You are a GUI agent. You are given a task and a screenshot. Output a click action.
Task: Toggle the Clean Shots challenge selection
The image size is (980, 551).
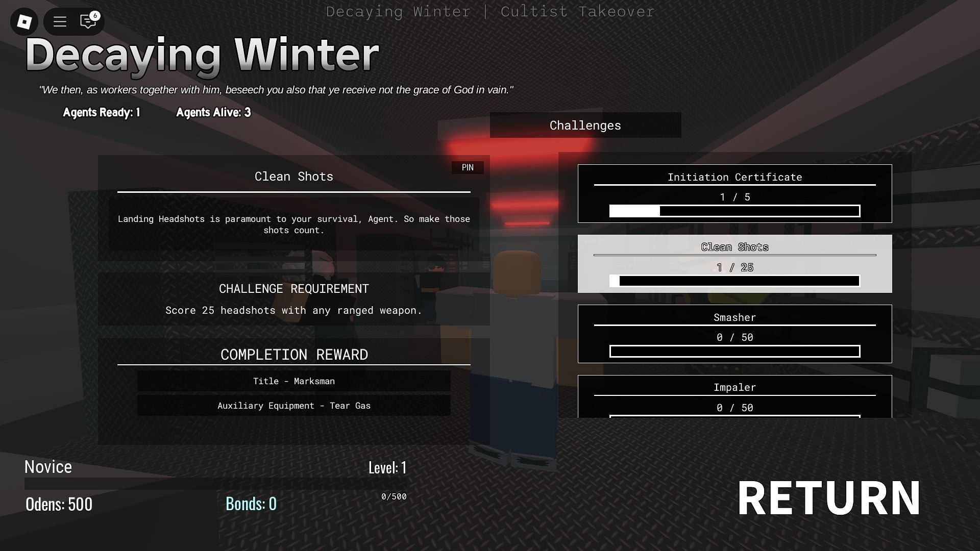[734, 263]
